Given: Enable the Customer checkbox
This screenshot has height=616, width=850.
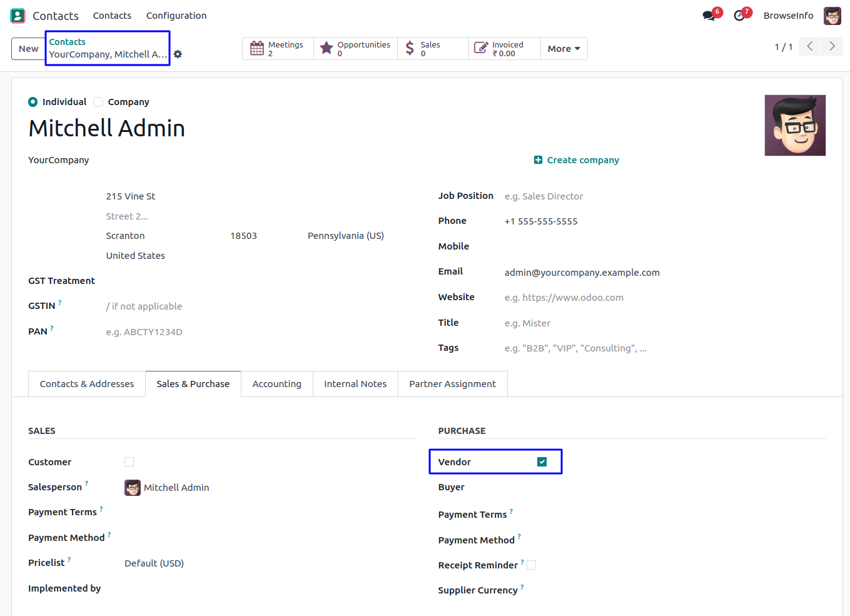Looking at the screenshot, I should (129, 462).
